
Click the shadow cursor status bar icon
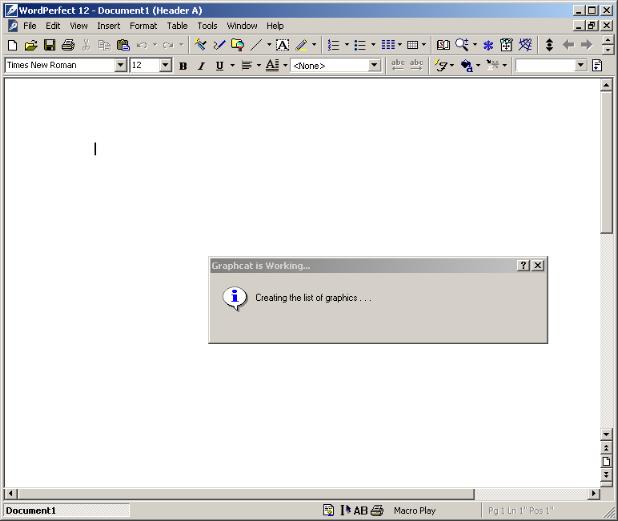[346, 511]
